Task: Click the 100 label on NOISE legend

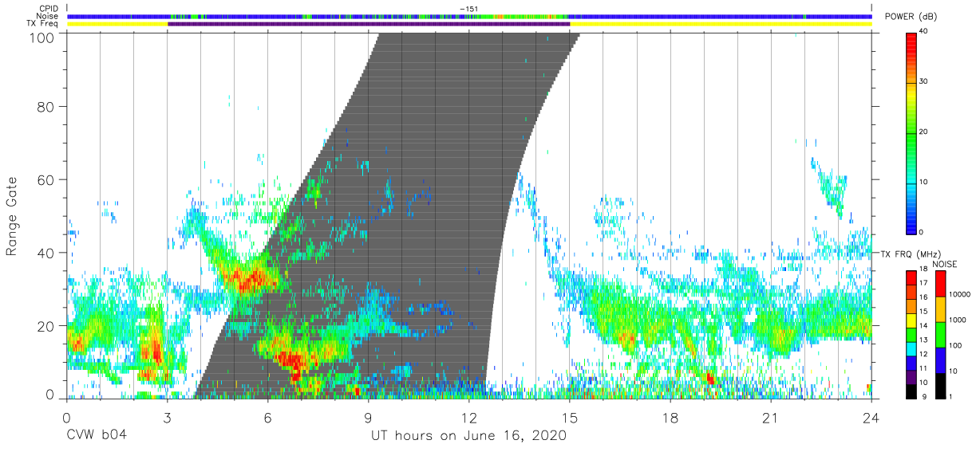Action: point(955,345)
